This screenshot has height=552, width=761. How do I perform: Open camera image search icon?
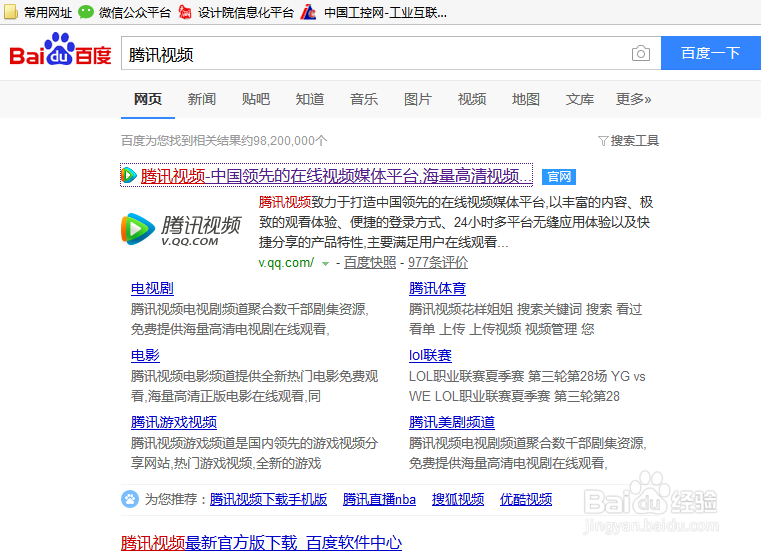[641, 53]
